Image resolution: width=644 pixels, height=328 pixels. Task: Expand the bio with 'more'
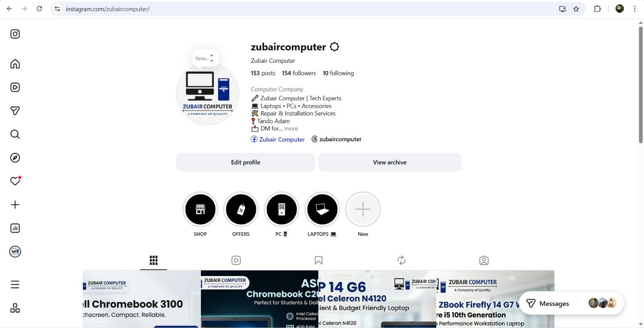pos(291,129)
